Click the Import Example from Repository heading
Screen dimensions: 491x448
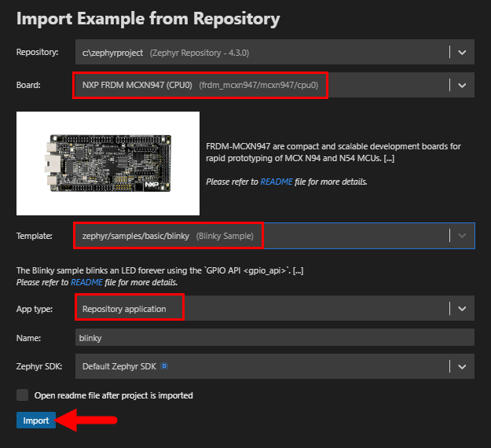(x=148, y=19)
